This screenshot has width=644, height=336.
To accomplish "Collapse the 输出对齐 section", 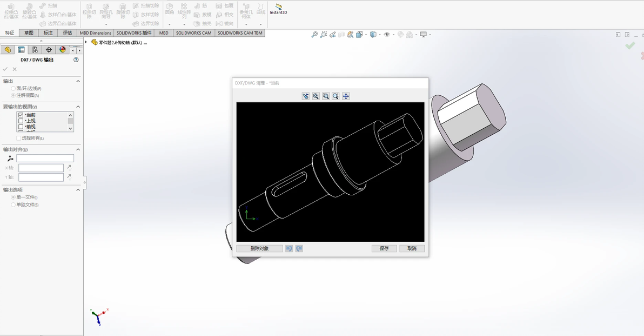I will click(78, 149).
